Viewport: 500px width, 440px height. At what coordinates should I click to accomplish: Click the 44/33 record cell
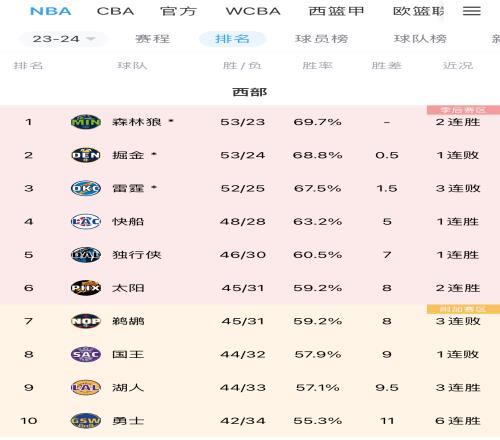[243, 388]
